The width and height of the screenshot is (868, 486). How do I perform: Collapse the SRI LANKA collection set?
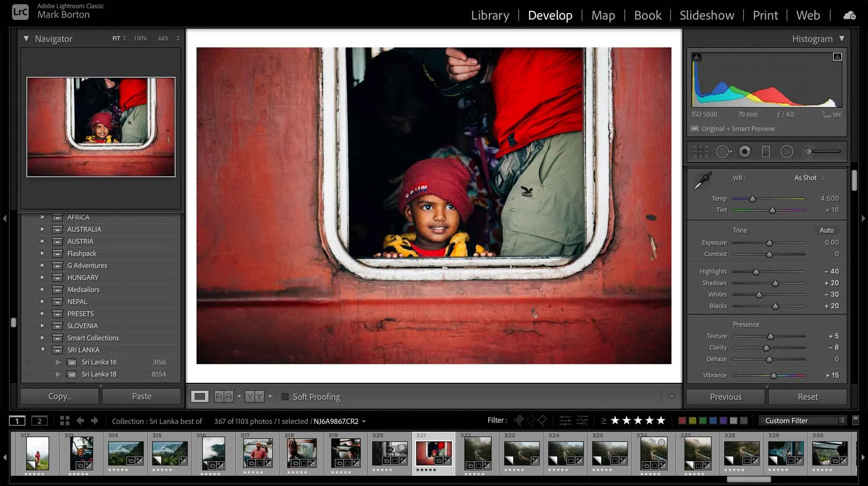pos(42,350)
